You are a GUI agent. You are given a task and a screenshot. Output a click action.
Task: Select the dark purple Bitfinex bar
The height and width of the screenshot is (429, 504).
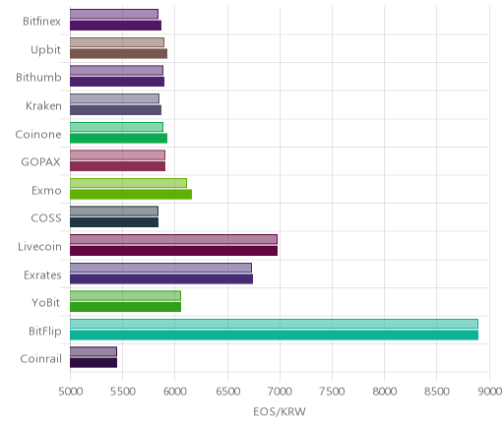pyautogui.click(x=115, y=26)
